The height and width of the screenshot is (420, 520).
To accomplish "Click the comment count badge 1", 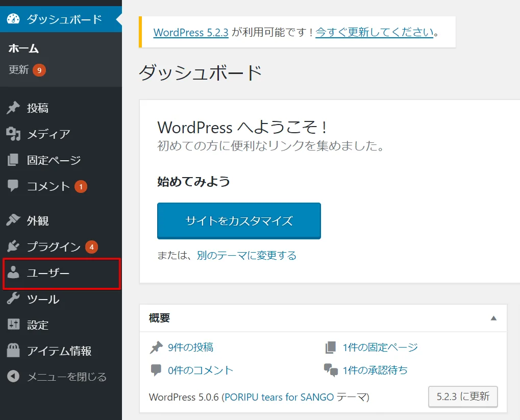I will (81, 186).
